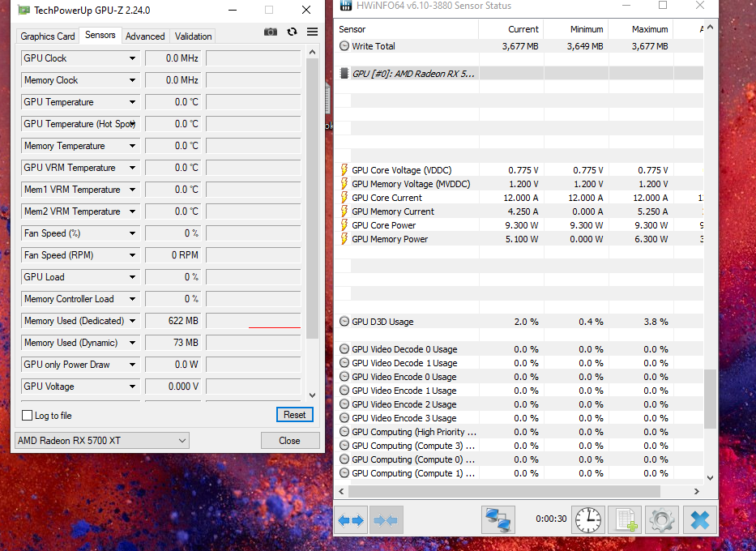
Task: Click HWiNFO collapse columns arrows icon
Action: point(386,520)
